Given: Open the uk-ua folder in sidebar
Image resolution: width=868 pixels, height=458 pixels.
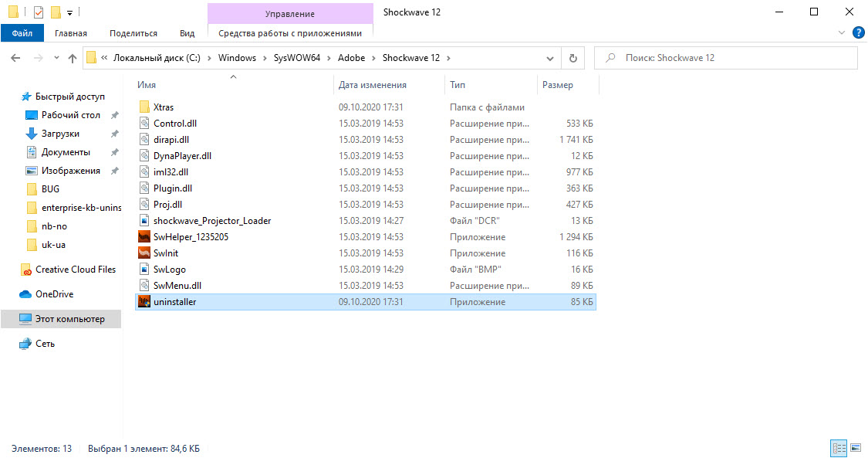Looking at the screenshot, I should (x=47, y=245).
